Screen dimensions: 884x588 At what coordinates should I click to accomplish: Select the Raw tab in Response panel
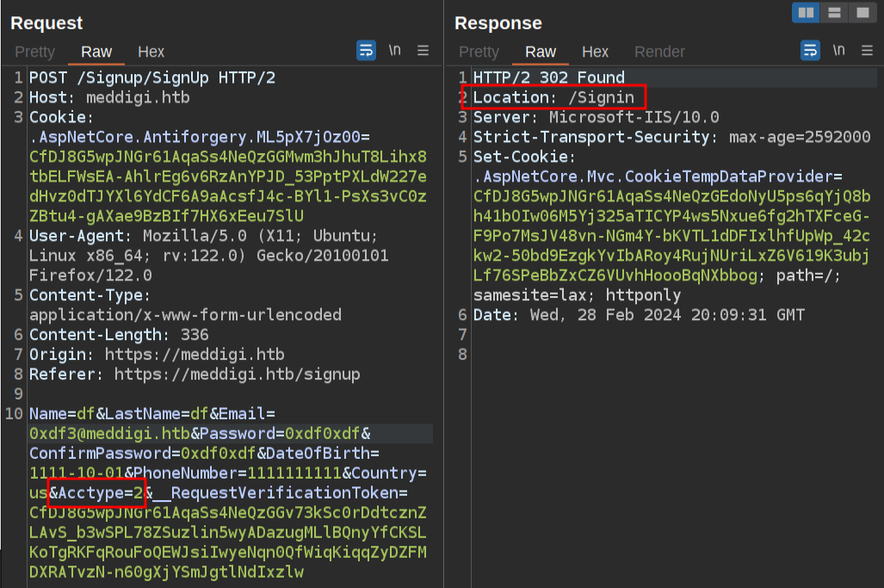click(541, 52)
